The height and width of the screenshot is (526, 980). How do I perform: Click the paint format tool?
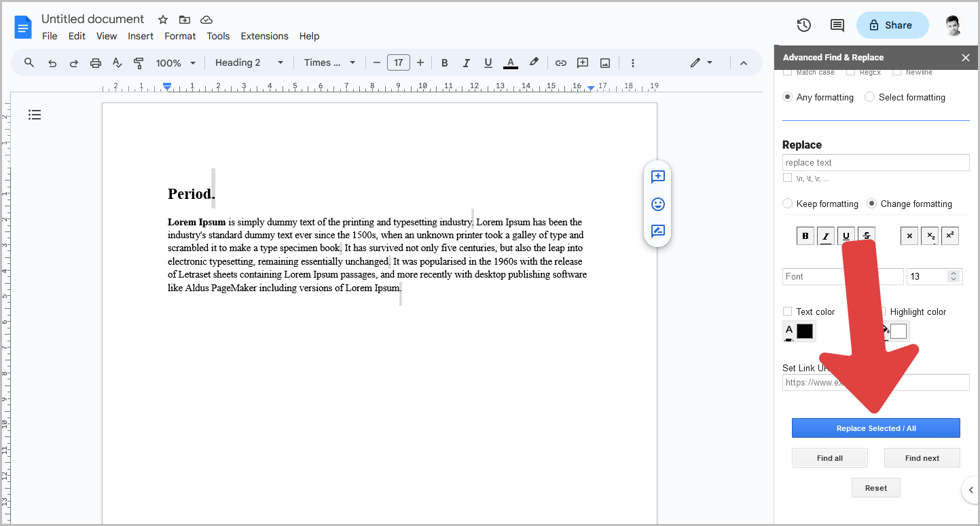(x=139, y=62)
